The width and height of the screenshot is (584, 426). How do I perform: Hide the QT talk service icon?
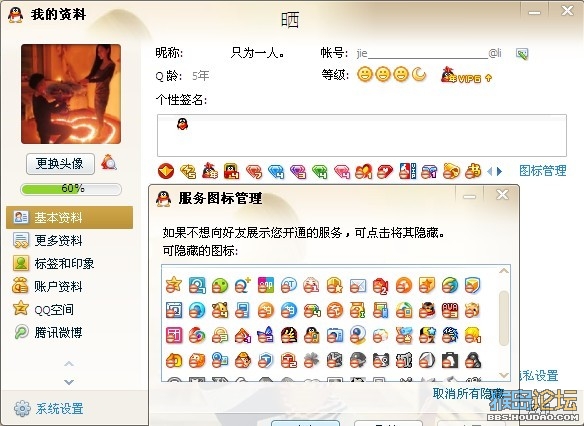coord(289,285)
